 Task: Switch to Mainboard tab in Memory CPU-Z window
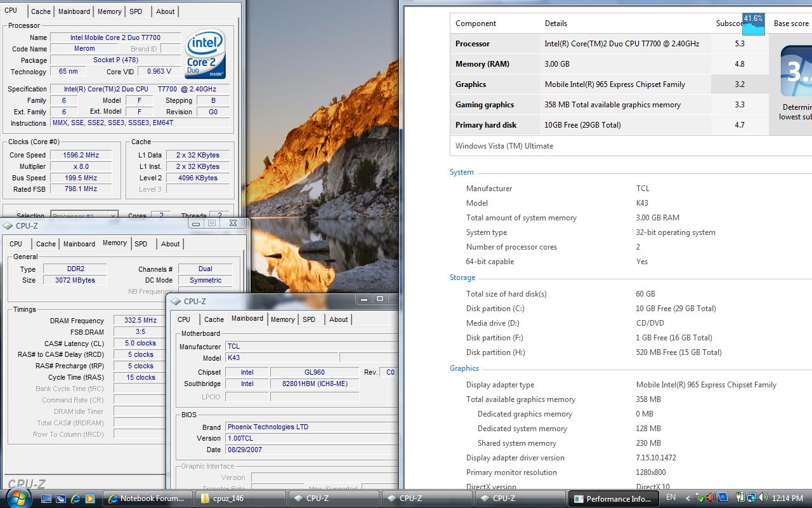coord(79,244)
